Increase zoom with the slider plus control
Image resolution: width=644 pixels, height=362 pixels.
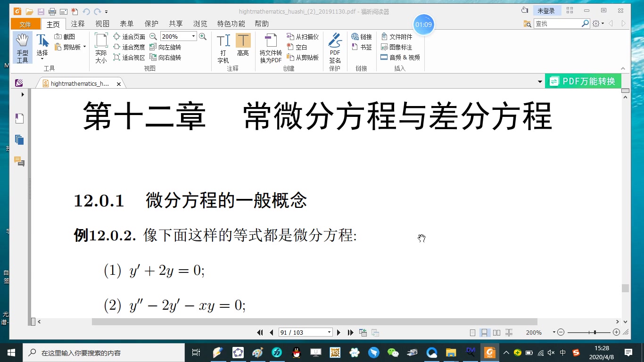click(x=616, y=332)
